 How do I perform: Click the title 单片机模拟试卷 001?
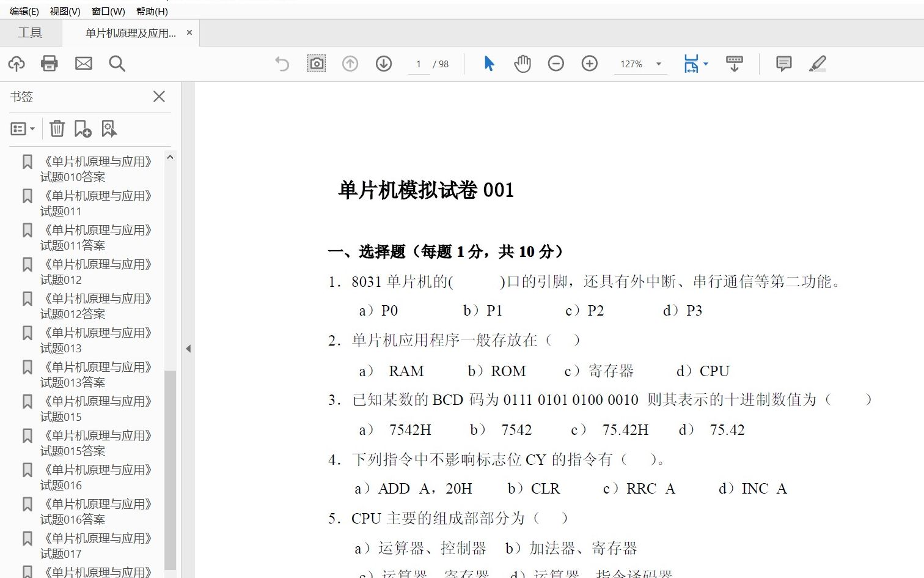[x=426, y=190]
